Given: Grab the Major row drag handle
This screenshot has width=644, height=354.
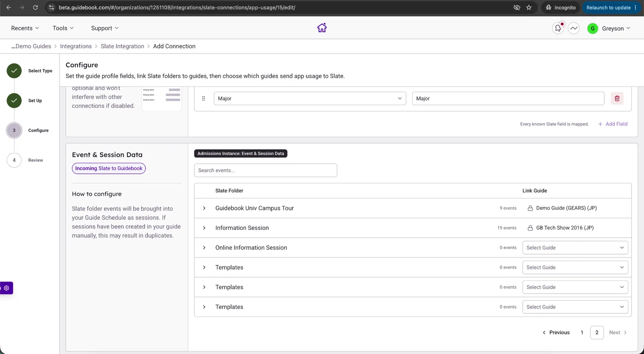Looking at the screenshot, I should 203,98.
